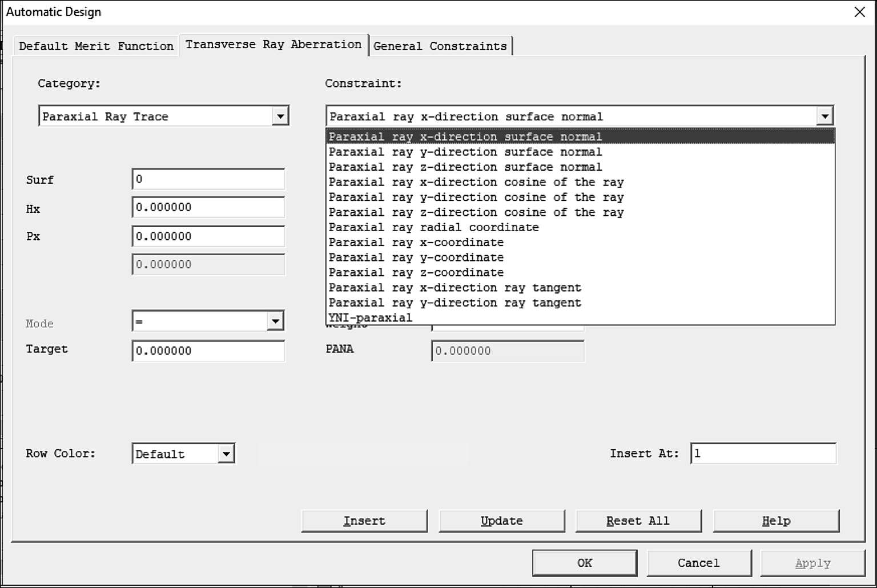The image size is (877, 588).
Task: Select Paraxial ray y-coordinate option
Action: click(416, 257)
